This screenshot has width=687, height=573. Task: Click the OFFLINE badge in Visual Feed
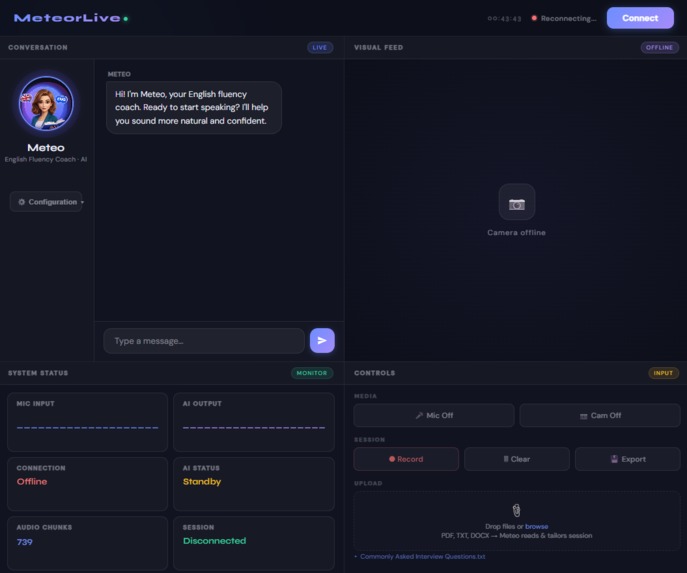click(659, 48)
